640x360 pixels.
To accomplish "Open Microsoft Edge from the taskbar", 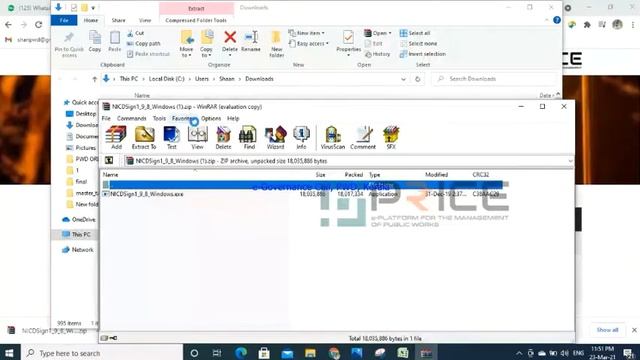I will click(x=241, y=353).
